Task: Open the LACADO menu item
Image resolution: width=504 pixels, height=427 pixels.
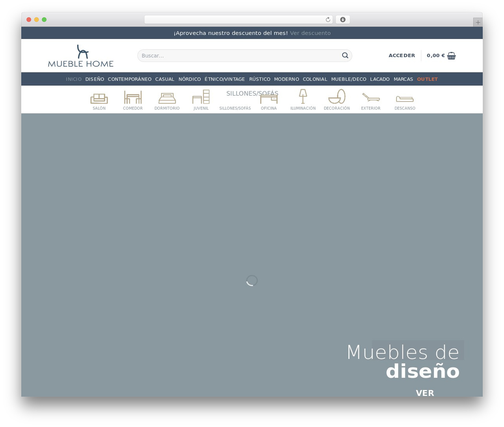Action: point(380,79)
